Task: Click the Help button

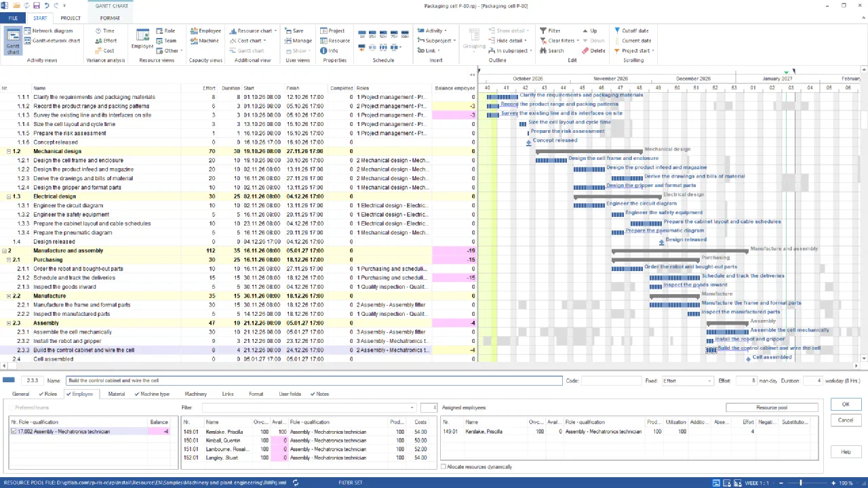Action: click(846, 452)
